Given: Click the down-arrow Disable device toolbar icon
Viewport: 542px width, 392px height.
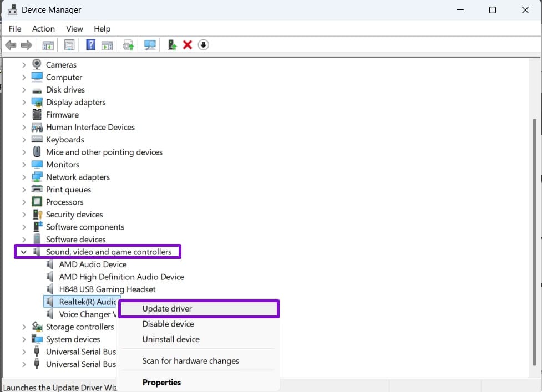Looking at the screenshot, I should 203,45.
